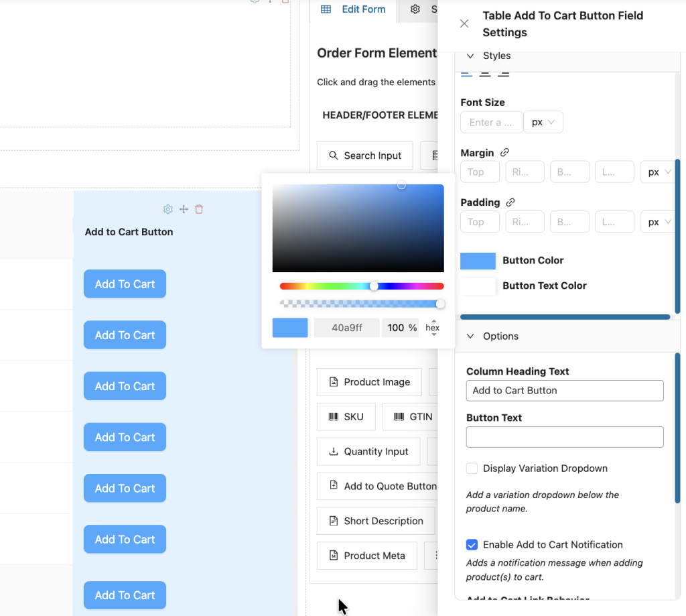Image resolution: width=686 pixels, height=616 pixels.
Task: Click the current color preview swatch
Action: 290,328
